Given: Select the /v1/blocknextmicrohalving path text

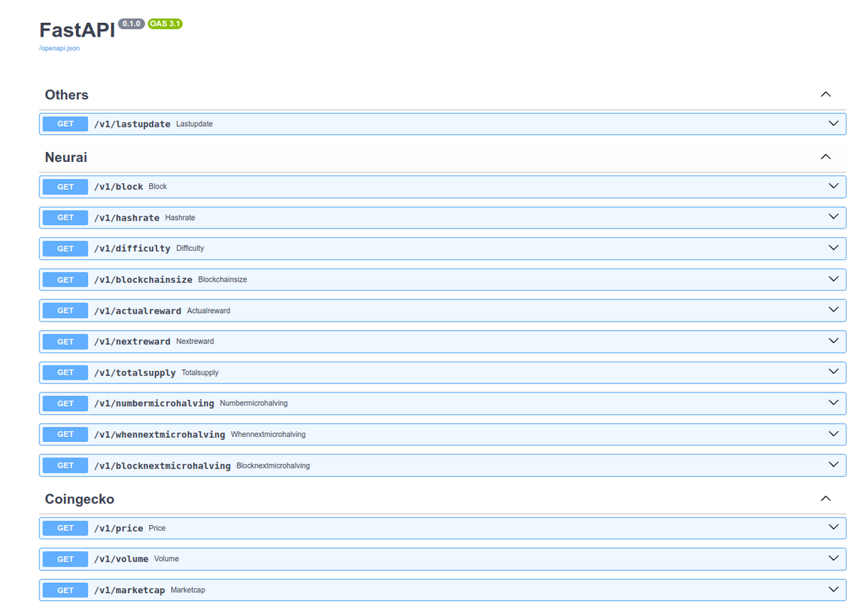Looking at the screenshot, I should (x=163, y=466).
